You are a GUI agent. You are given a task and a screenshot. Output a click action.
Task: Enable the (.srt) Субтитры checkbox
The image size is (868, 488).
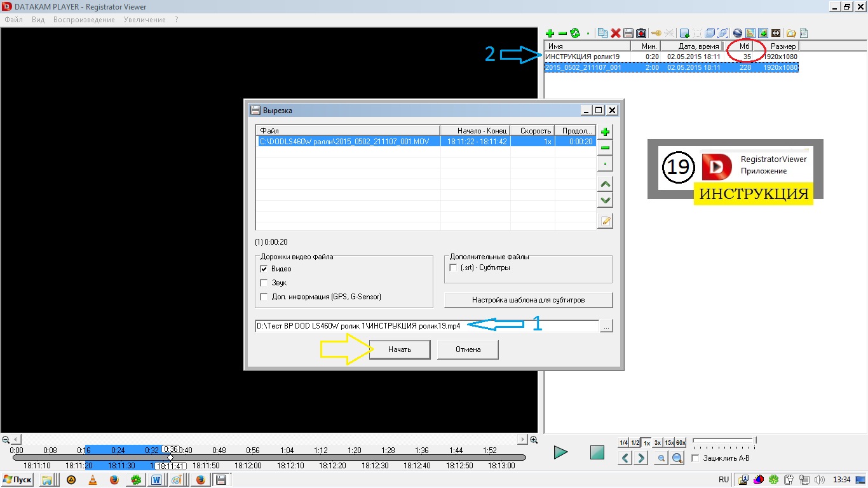(x=453, y=268)
